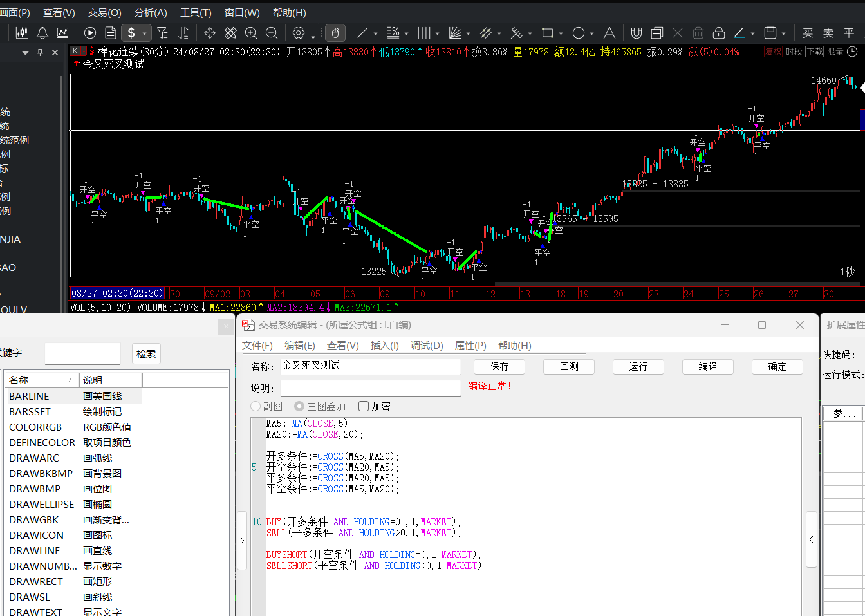Select the vertical lines drawing tool
This screenshot has height=616, width=865.
[424, 33]
